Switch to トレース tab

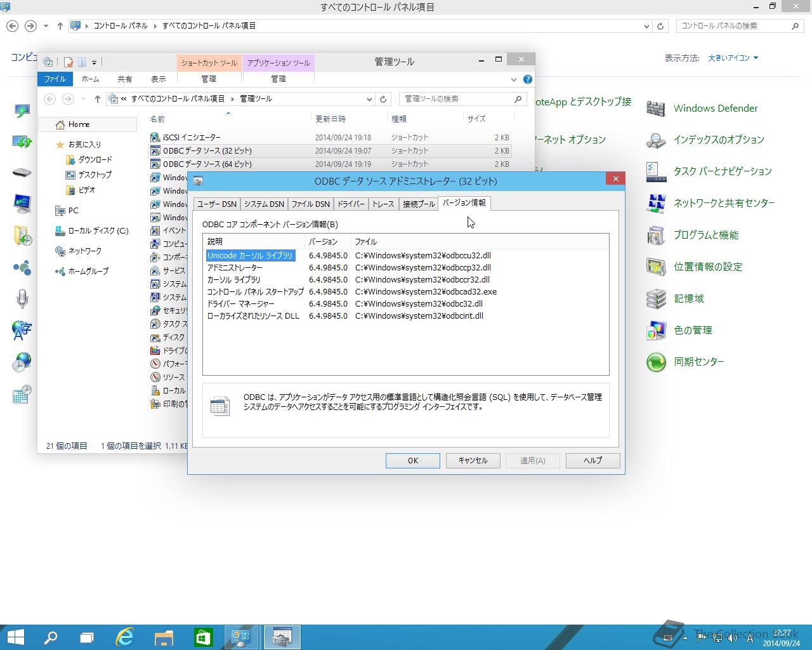click(x=383, y=204)
